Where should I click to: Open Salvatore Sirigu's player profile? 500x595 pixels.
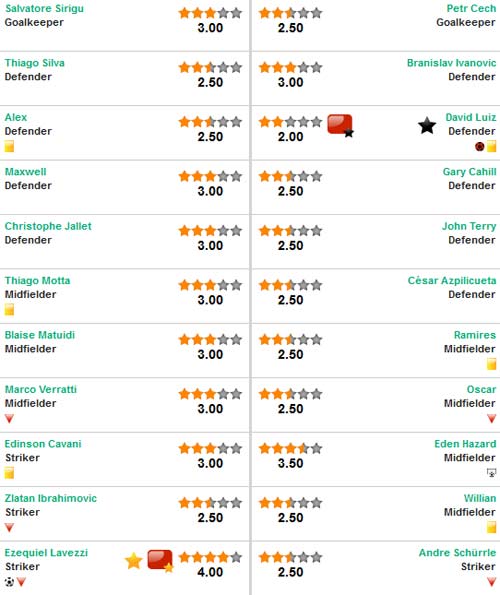coord(44,8)
